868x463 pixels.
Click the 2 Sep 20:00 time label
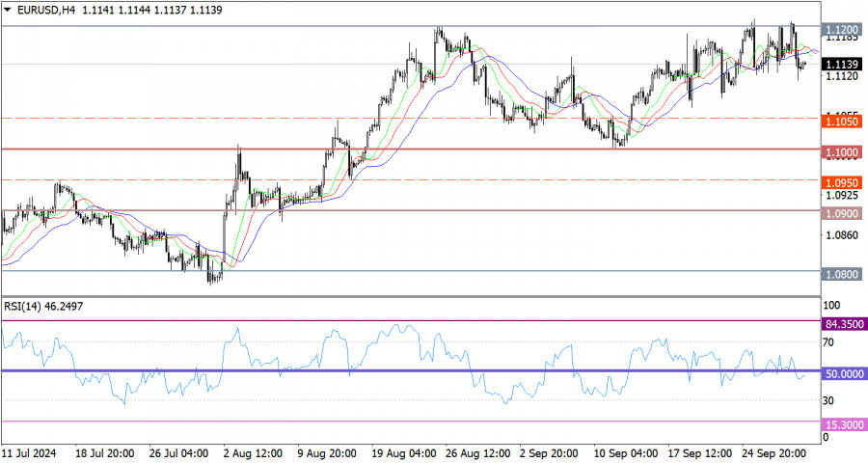click(549, 453)
